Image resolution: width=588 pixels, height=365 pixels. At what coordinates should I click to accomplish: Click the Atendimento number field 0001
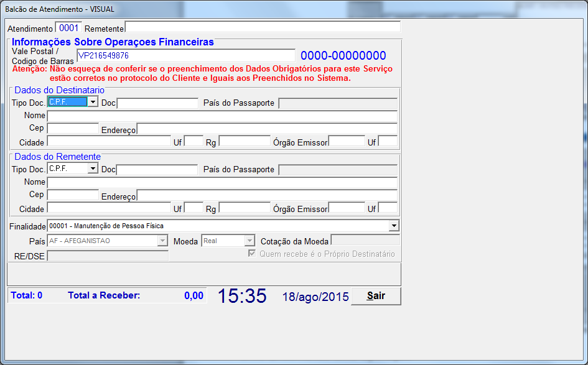pos(68,28)
